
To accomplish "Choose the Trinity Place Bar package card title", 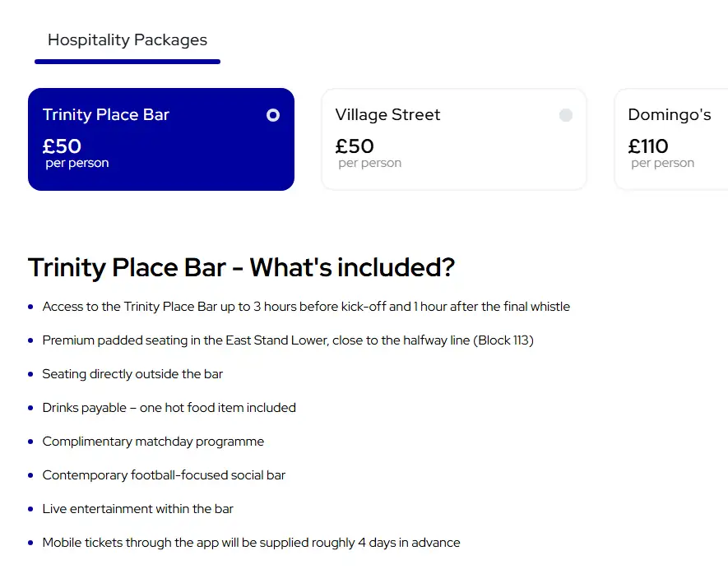I will [x=106, y=115].
